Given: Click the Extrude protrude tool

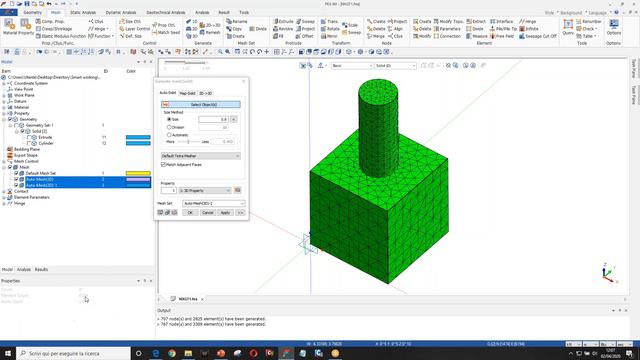Looking at the screenshot, I should pyautogui.click(x=283, y=21).
